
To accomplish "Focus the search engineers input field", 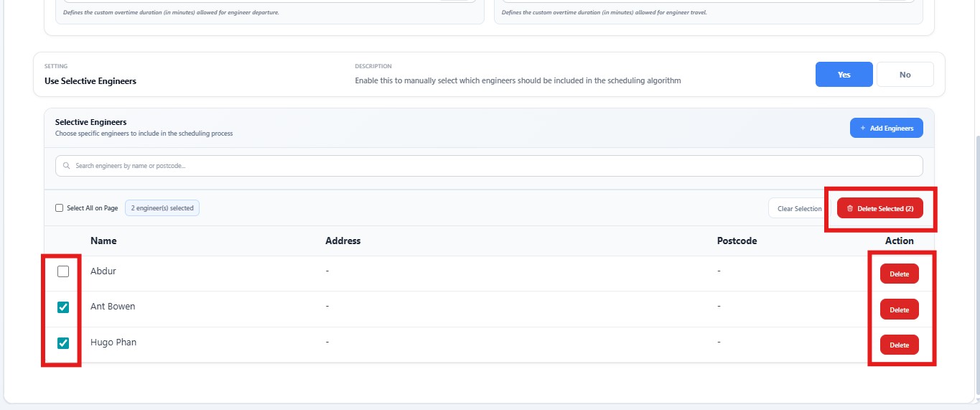I will tap(489, 166).
